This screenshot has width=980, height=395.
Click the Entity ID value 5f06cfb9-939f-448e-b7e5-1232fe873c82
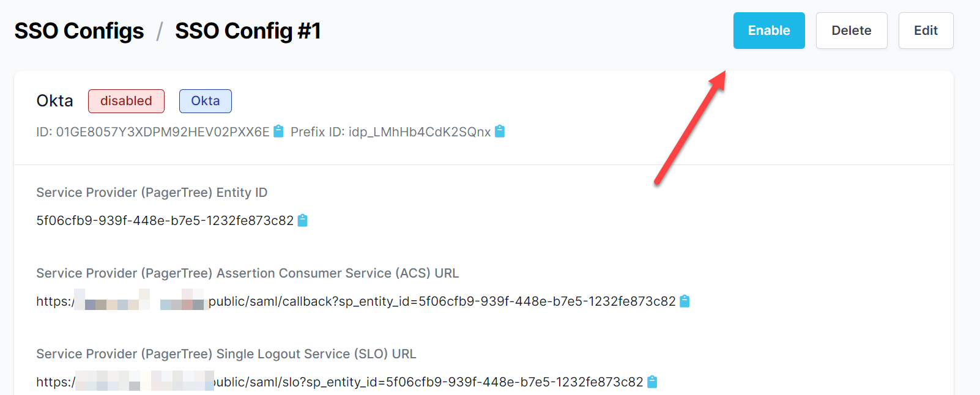[x=165, y=221]
